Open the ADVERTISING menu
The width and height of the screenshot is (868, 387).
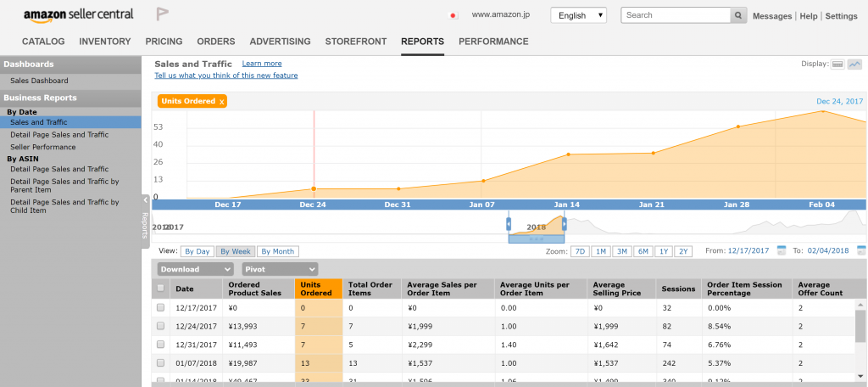(280, 42)
